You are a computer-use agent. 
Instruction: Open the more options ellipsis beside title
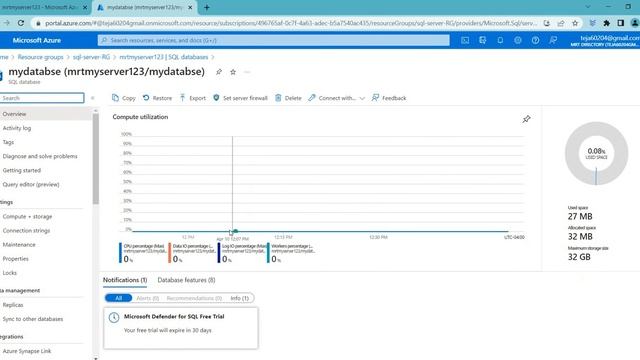point(247,72)
